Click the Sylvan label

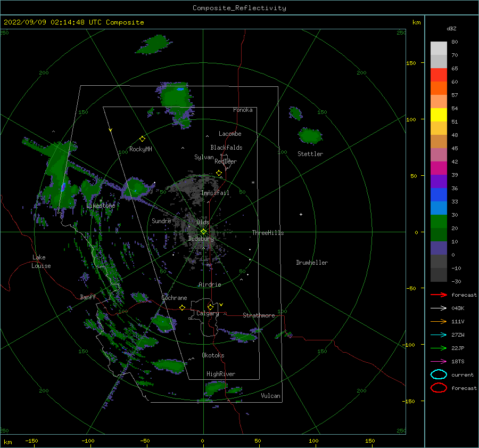pyautogui.click(x=204, y=157)
